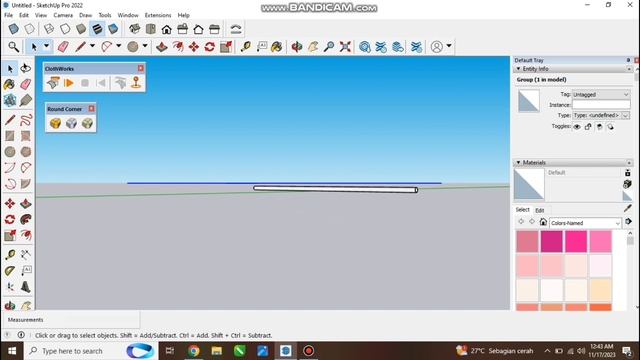The image size is (640, 360).
Task: Pick the Push/Pull tool in top toolbar
Action: coord(162,47)
